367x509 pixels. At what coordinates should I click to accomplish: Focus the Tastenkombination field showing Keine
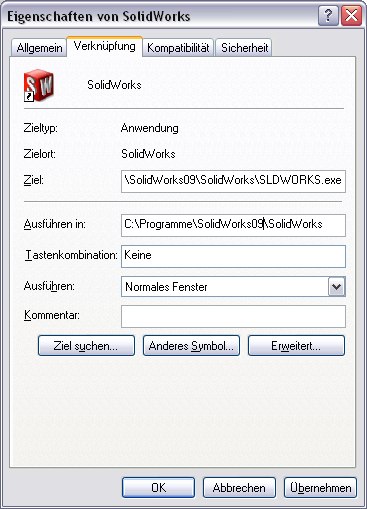coord(233,256)
